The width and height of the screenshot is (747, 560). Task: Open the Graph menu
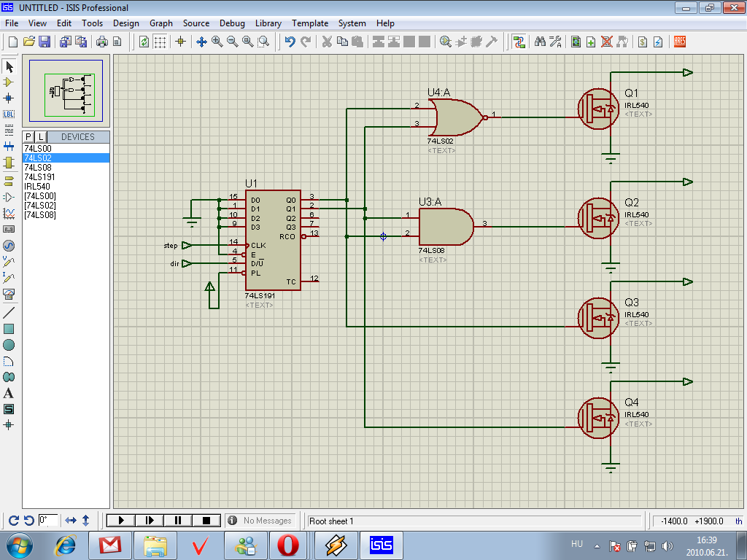(161, 23)
